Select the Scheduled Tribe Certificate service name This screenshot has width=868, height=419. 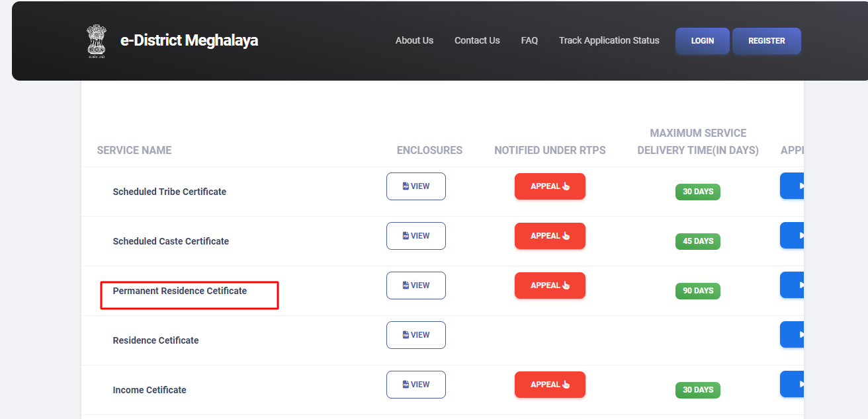pos(169,191)
